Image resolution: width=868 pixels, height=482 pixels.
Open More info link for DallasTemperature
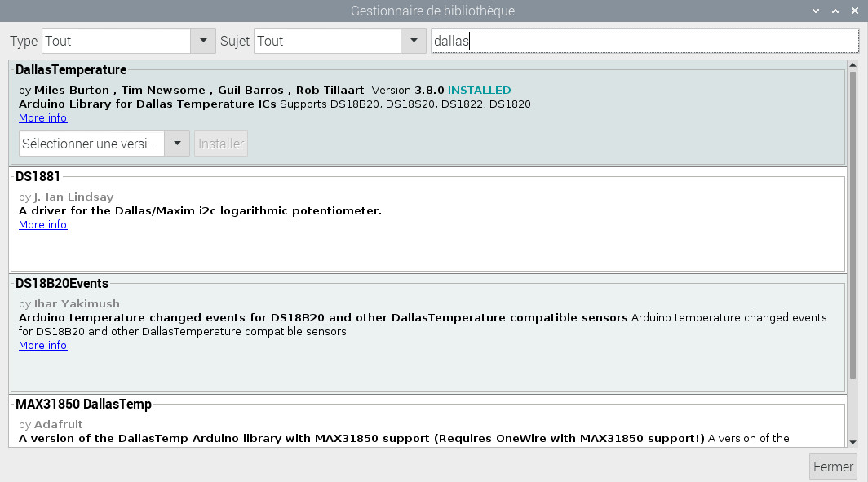tap(42, 118)
